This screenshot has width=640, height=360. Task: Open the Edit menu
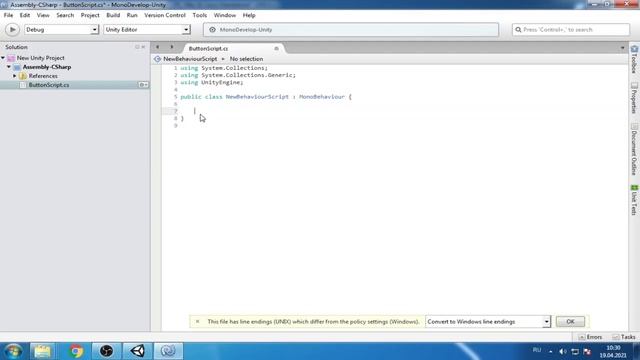tap(24, 15)
